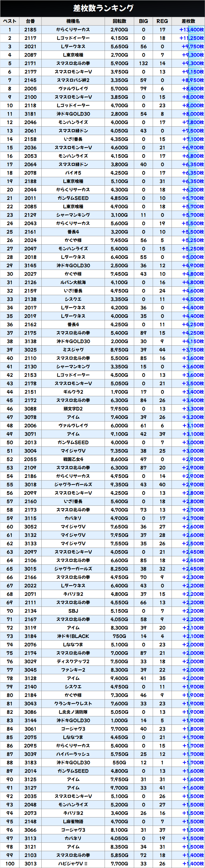
Task: Click the +8,950枚 value
Action: [193, 80]
